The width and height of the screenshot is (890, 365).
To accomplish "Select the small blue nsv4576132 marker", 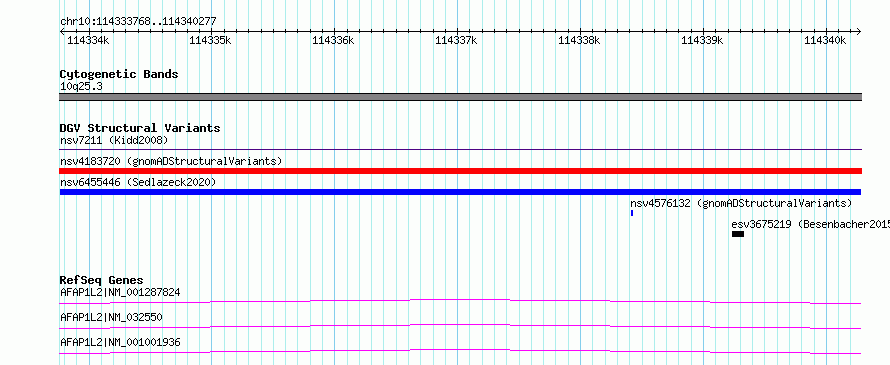I will click(x=632, y=213).
